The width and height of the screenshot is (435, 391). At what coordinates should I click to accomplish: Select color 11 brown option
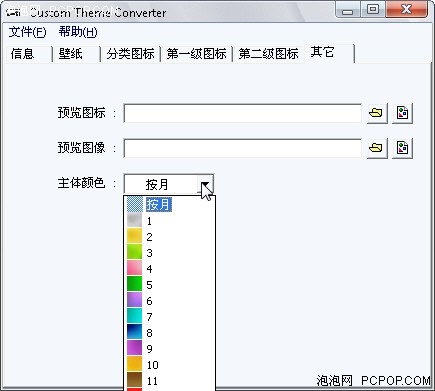(170, 381)
